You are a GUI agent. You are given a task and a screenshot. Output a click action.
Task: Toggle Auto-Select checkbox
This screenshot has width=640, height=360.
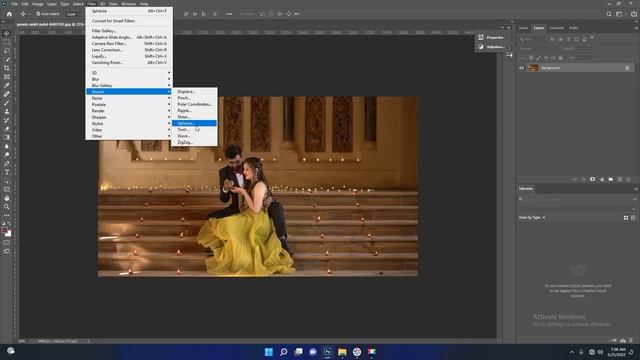pos(38,14)
